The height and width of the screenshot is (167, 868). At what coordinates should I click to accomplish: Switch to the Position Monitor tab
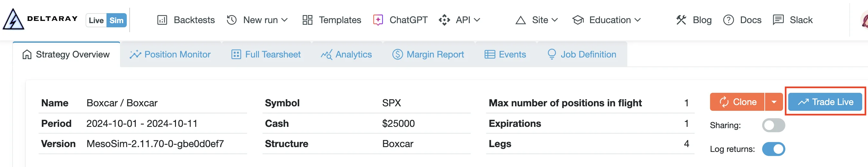[x=170, y=55]
